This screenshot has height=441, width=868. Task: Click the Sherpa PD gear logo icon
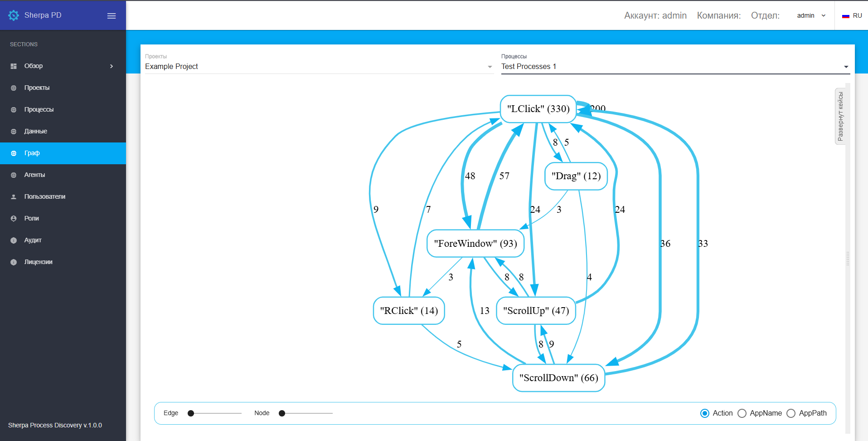tap(14, 15)
